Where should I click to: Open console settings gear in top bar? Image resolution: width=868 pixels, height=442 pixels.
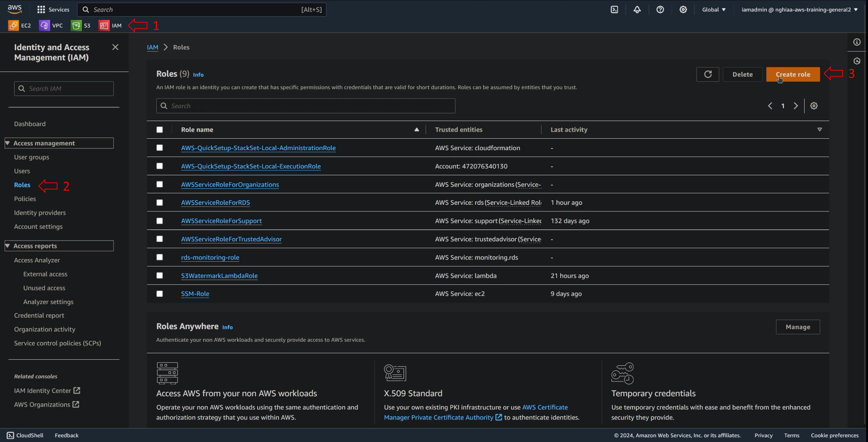(x=683, y=10)
